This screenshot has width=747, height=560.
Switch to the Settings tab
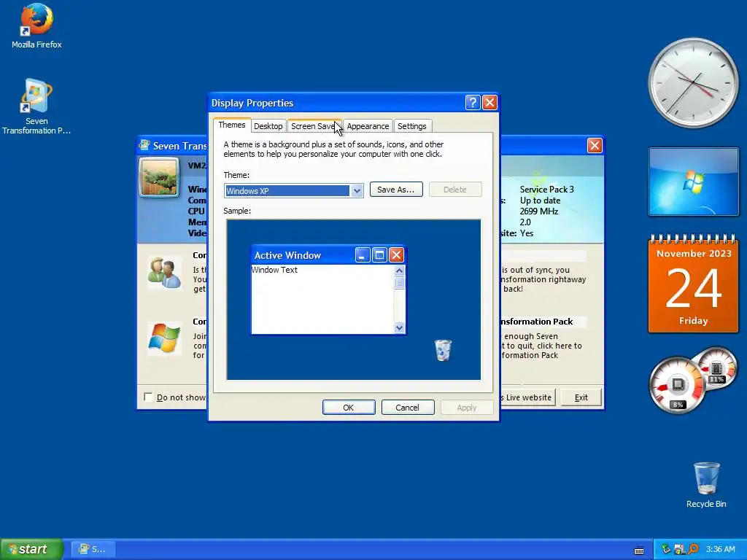tap(412, 126)
